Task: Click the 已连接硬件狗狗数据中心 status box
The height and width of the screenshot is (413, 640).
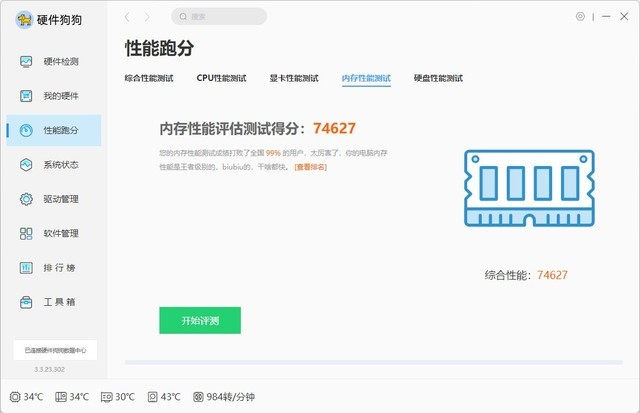Action: click(55, 350)
